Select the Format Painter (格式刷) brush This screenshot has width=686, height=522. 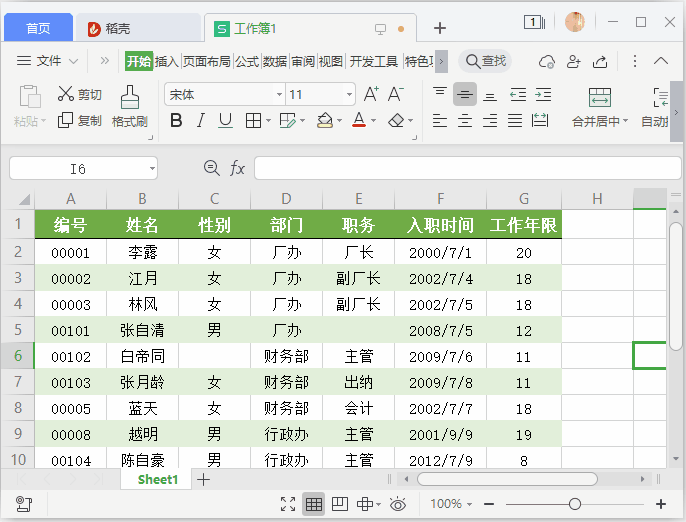(x=130, y=97)
